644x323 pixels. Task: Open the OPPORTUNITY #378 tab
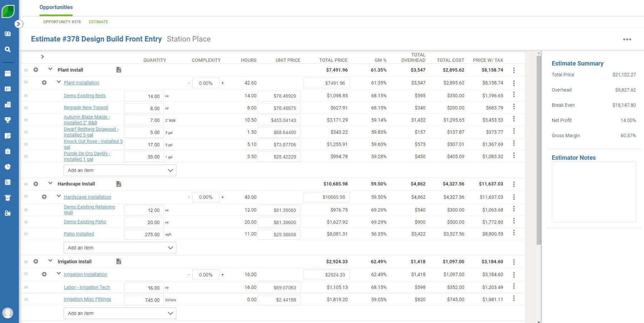61,22
